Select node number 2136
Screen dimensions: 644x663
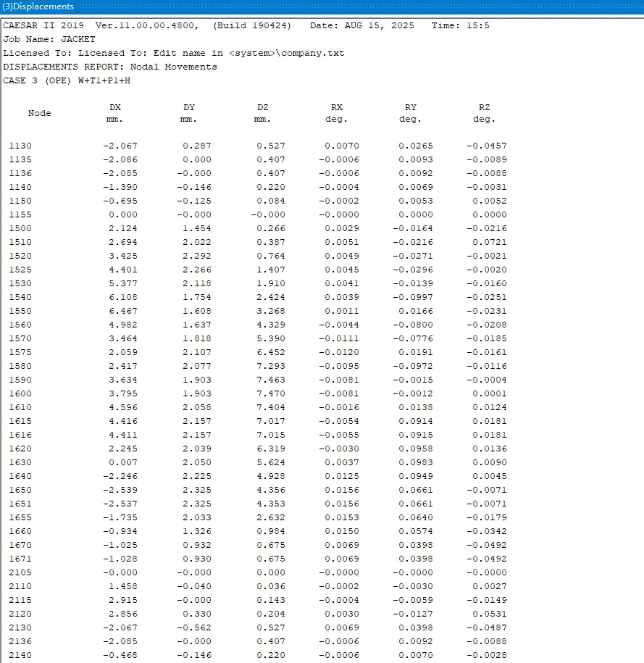(x=20, y=641)
